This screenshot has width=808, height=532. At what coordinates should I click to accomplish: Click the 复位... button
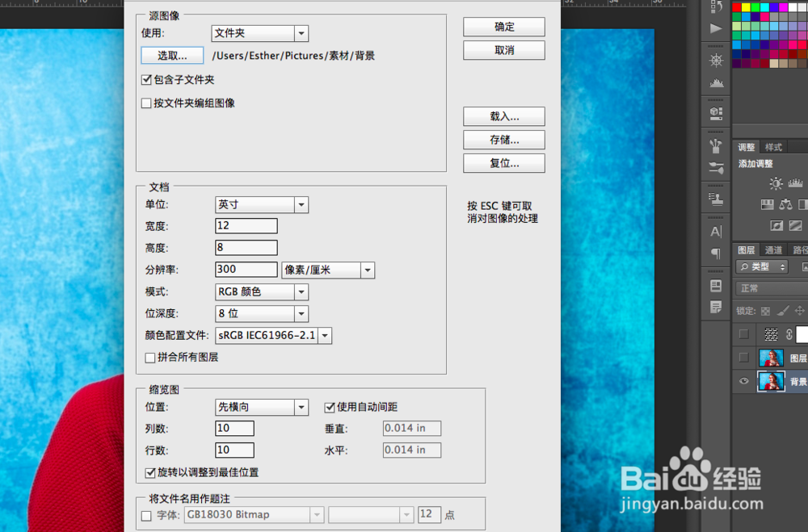pos(504,163)
